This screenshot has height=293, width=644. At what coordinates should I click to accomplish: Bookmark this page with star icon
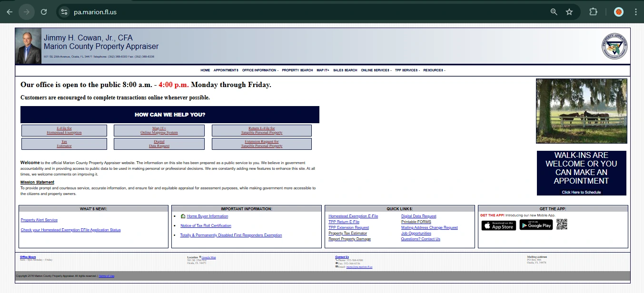569,12
